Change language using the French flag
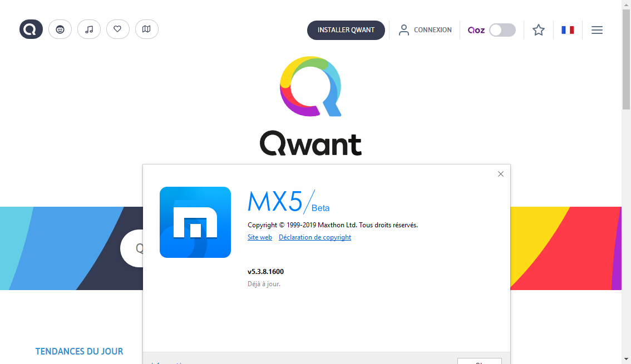The image size is (631, 364). [568, 30]
